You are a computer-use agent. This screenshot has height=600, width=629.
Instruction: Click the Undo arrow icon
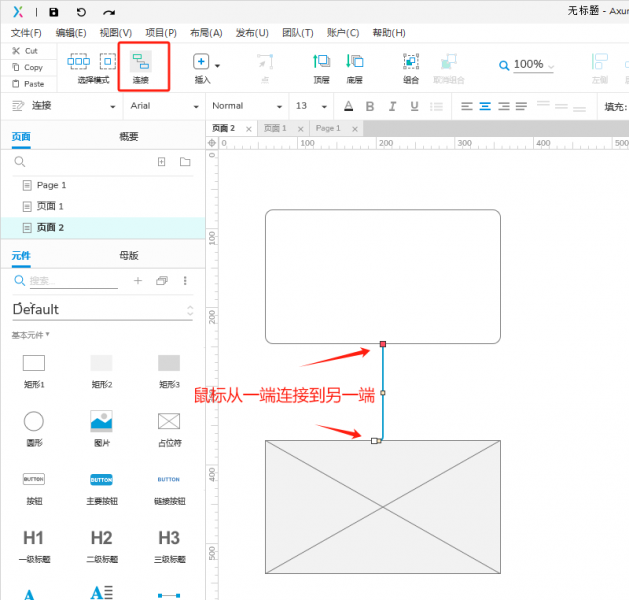pyautogui.click(x=81, y=12)
